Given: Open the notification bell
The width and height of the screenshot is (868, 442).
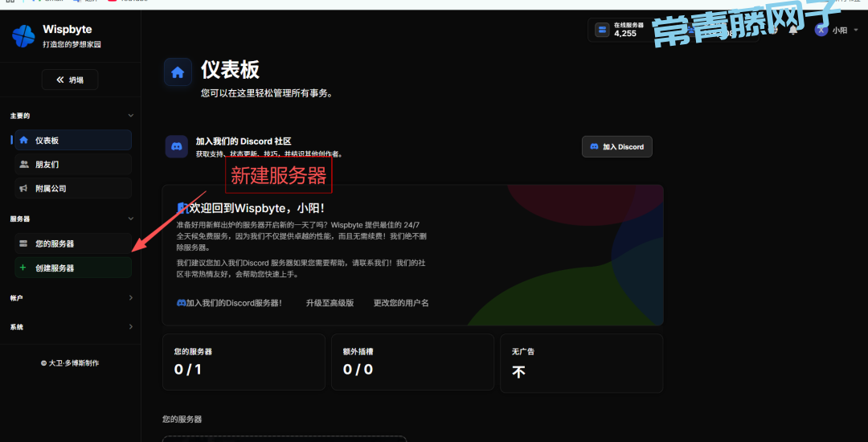Looking at the screenshot, I should pos(793,30).
